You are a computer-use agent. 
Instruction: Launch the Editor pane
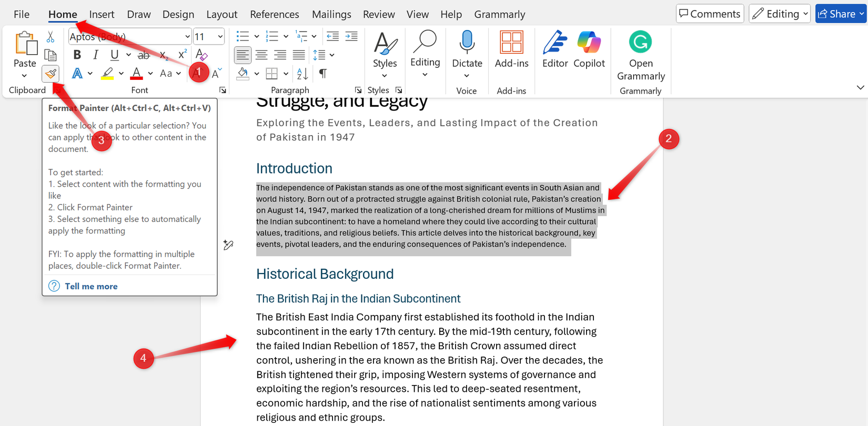click(x=555, y=49)
